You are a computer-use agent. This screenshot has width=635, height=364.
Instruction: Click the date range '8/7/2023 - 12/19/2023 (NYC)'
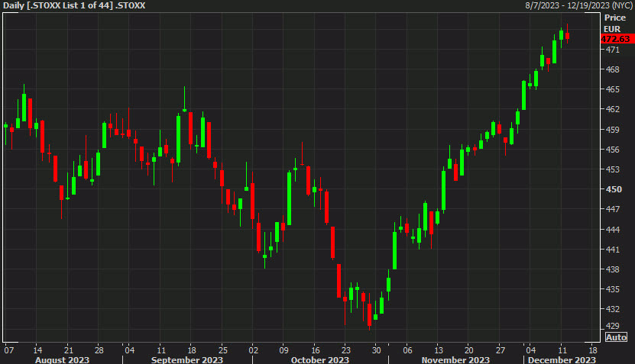pyautogui.click(x=578, y=5)
